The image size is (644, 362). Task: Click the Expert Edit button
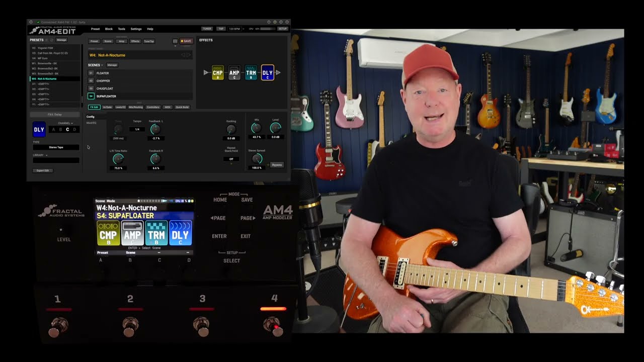click(x=43, y=170)
